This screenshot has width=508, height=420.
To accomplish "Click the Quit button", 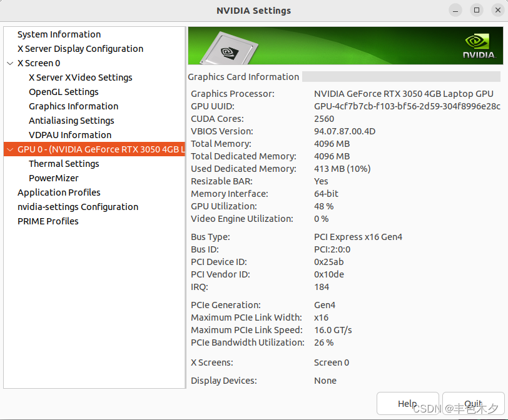I will click(474, 404).
